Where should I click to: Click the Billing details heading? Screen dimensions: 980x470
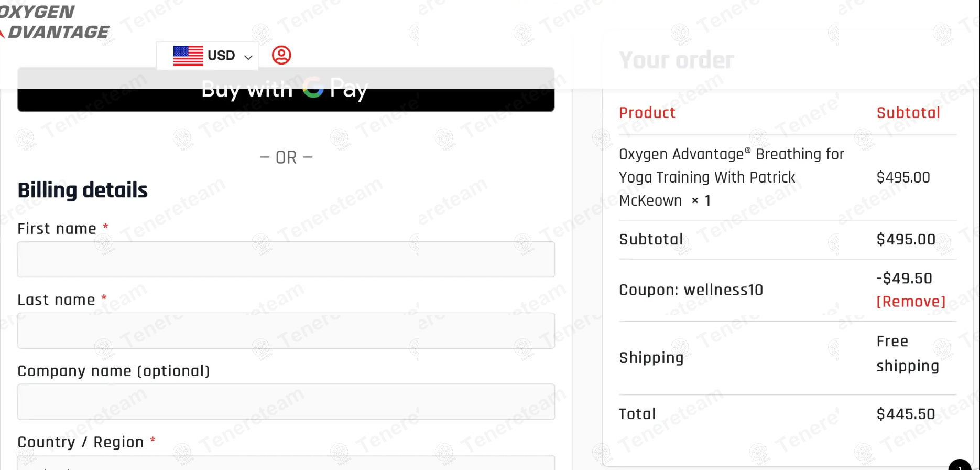point(83,190)
